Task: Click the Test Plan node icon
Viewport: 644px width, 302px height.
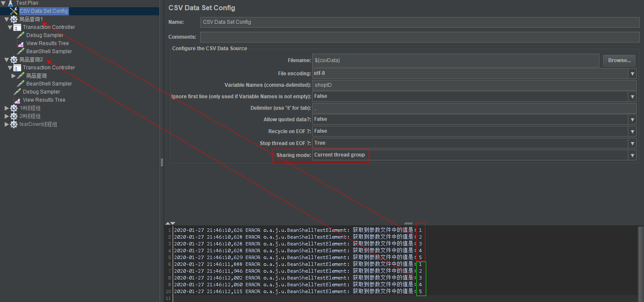Action: click(x=11, y=3)
